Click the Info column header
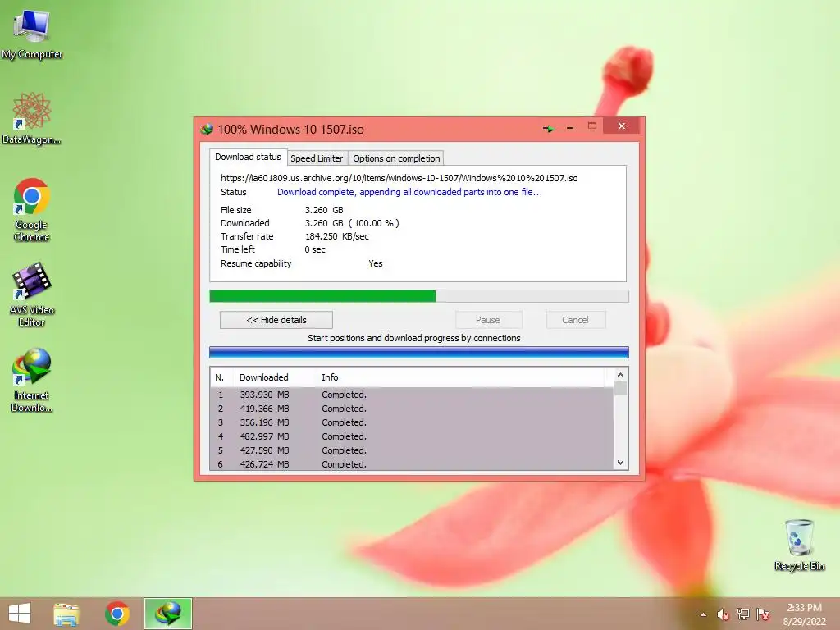 click(x=461, y=377)
